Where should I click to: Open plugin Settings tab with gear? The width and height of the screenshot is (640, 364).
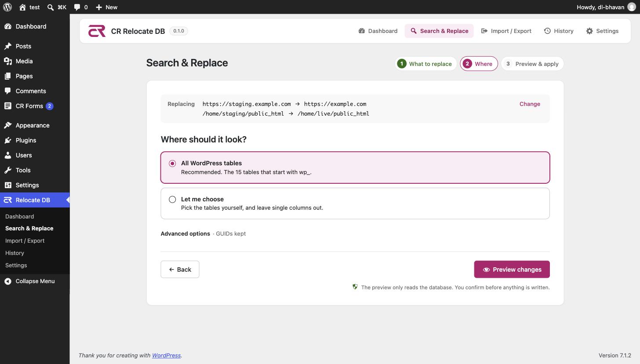[x=602, y=31]
